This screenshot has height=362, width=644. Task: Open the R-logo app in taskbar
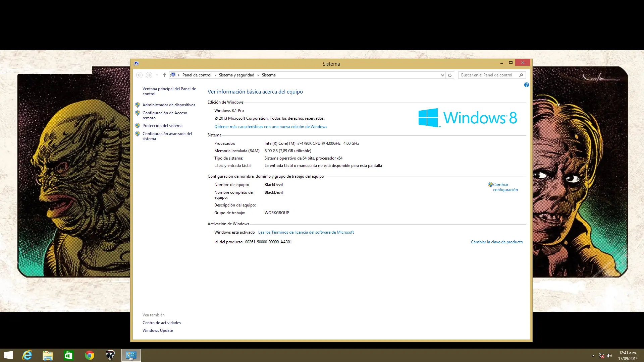(x=110, y=355)
